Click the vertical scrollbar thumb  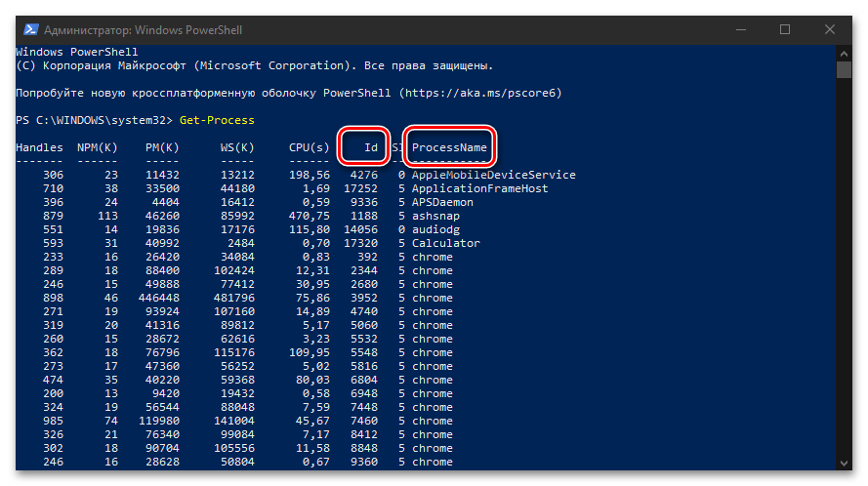click(844, 70)
